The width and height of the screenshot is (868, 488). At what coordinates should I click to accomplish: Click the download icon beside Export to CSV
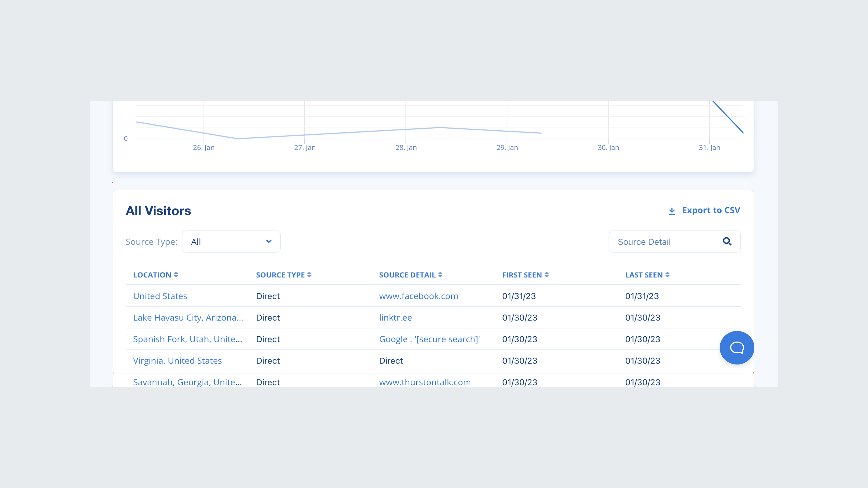coord(672,211)
